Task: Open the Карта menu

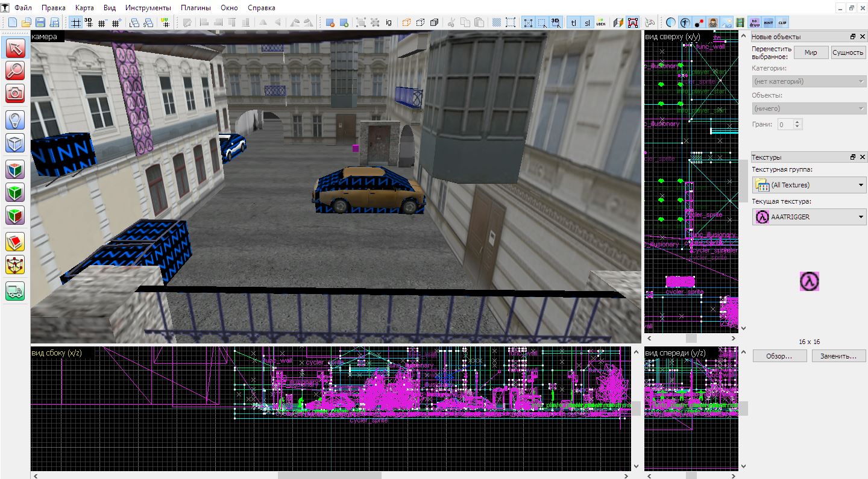Action: click(x=84, y=8)
